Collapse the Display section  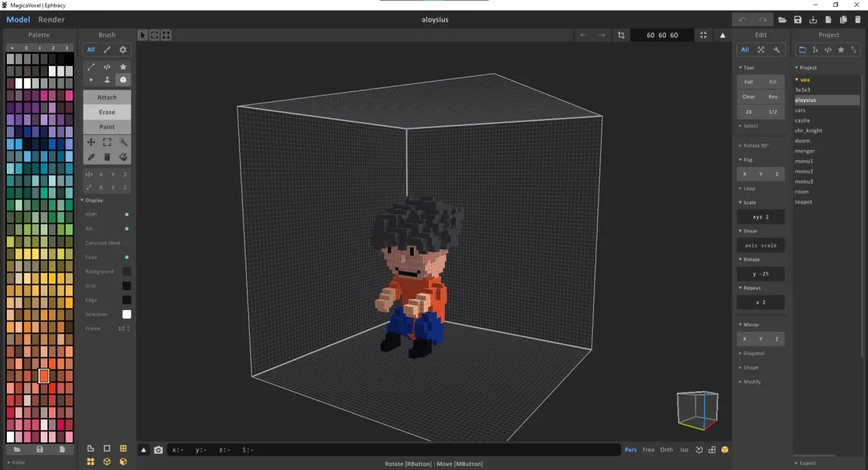(93, 200)
